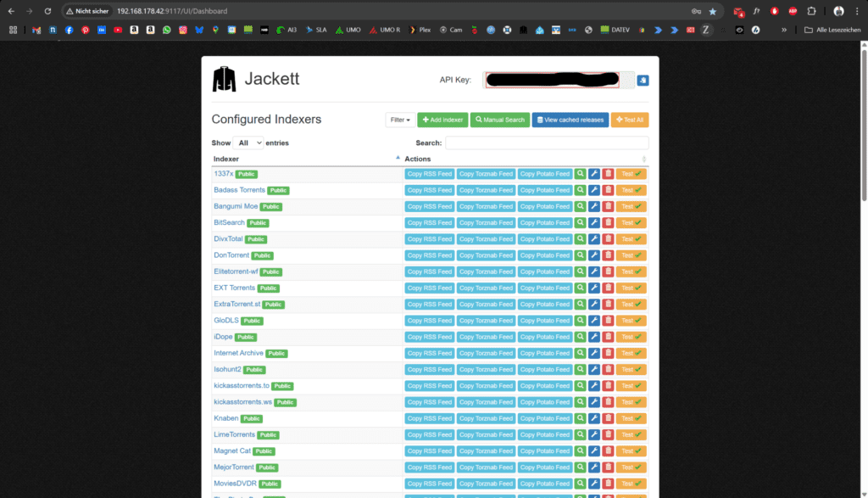Test the GloDLS indexer
Viewport: 868px width, 498px height.
point(631,321)
